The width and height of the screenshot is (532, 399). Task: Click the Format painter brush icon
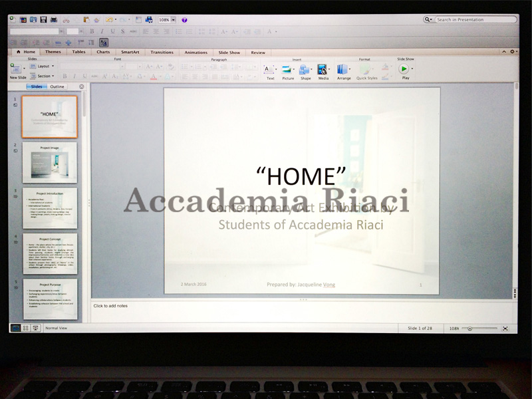96,20
